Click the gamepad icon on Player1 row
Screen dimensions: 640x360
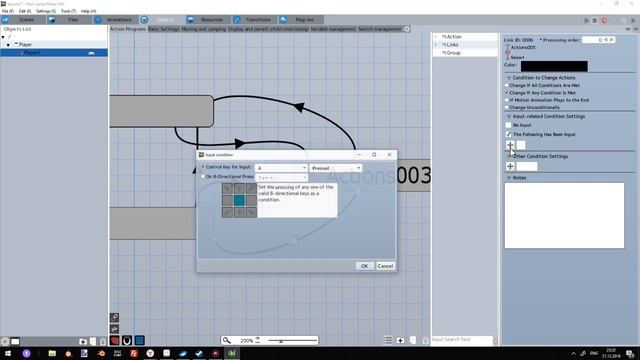91,53
